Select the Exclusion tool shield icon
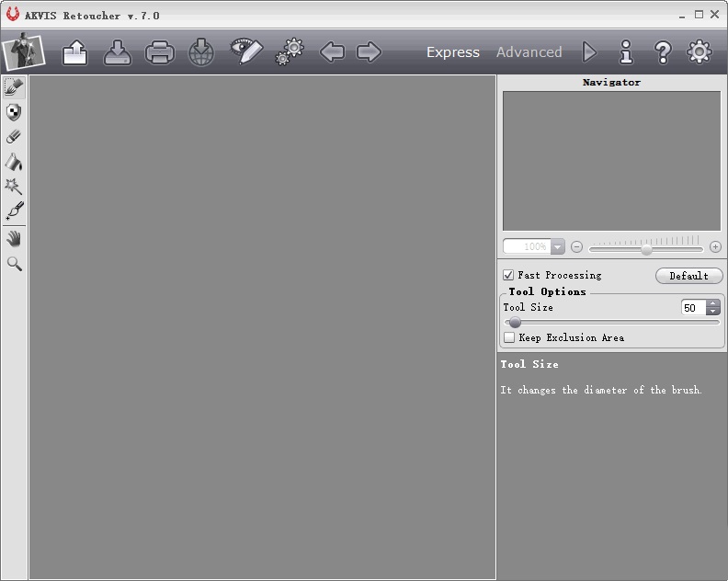 click(14, 112)
